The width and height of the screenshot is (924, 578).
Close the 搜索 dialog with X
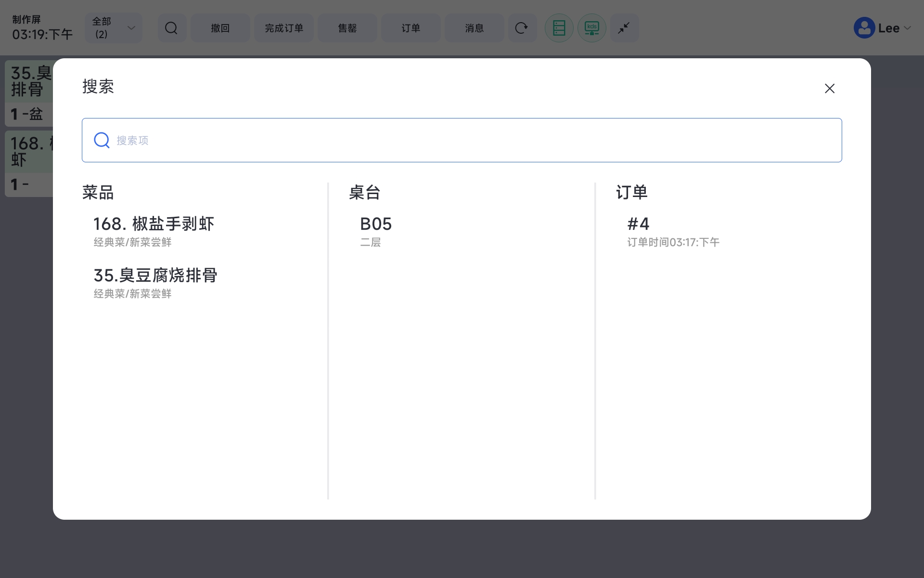click(829, 89)
